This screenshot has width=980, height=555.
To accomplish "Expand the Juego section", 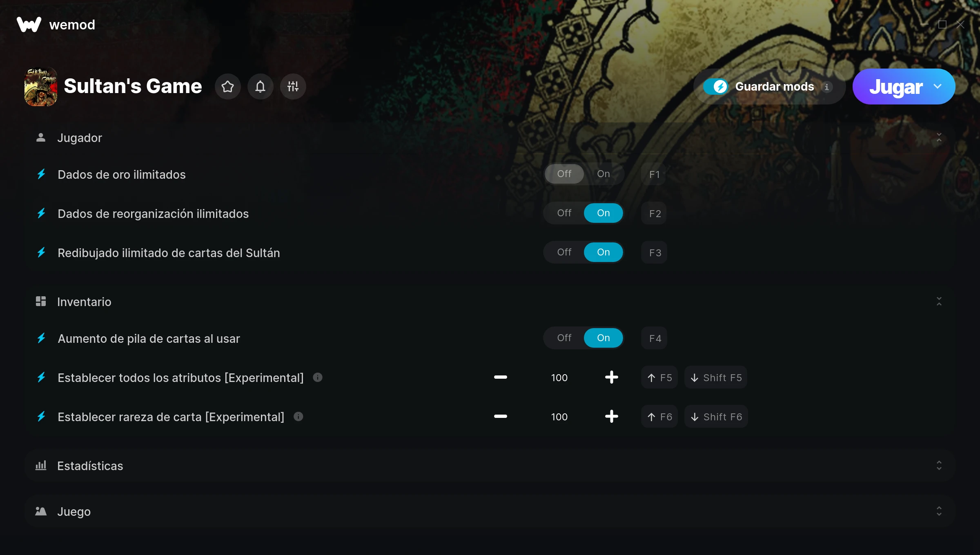I will pyautogui.click(x=939, y=511).
